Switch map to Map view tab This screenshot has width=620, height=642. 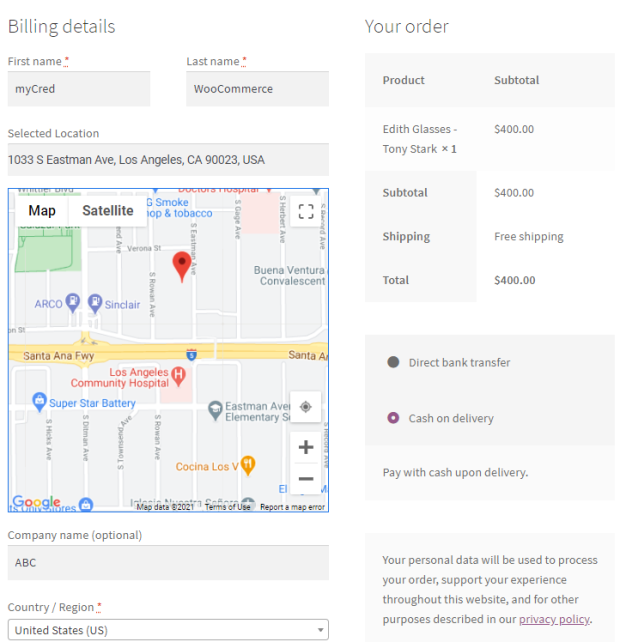42,211
